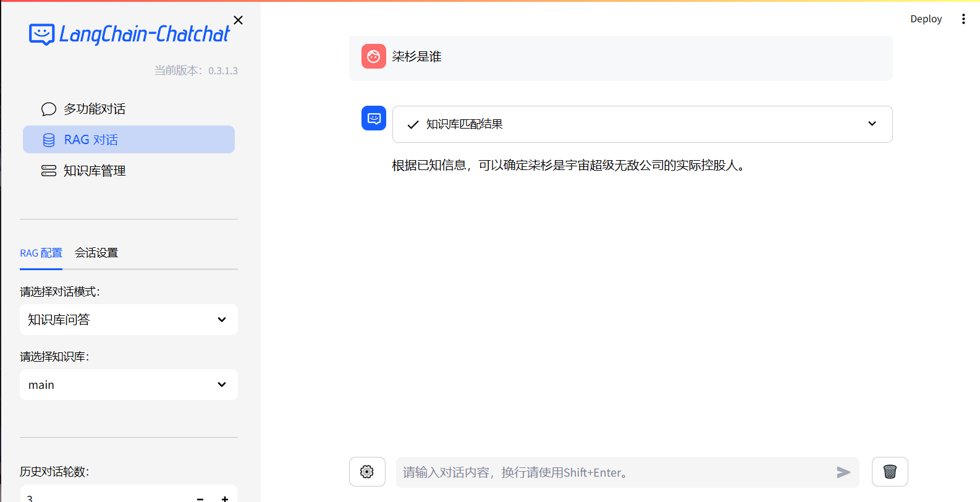
Task: Close the sidebar with the X icon
Action: 238,20
